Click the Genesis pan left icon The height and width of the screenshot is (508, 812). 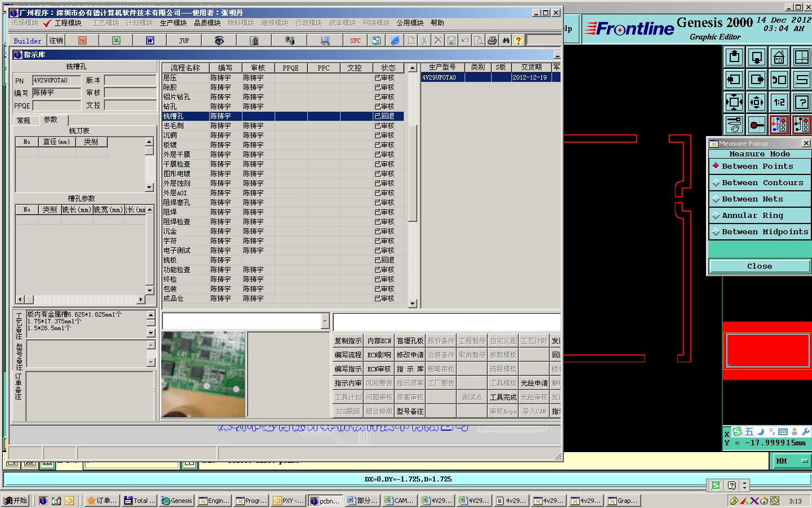tap(734, 80)
